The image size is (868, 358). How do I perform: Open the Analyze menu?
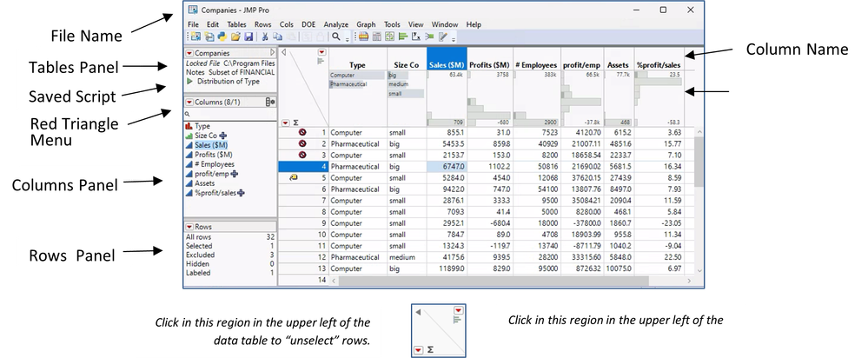pyautogui.click(x=336, y=24)
